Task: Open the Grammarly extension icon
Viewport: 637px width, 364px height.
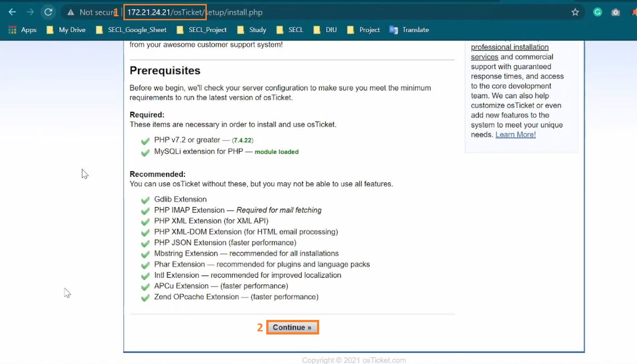Action: click(x=598, y=12)
